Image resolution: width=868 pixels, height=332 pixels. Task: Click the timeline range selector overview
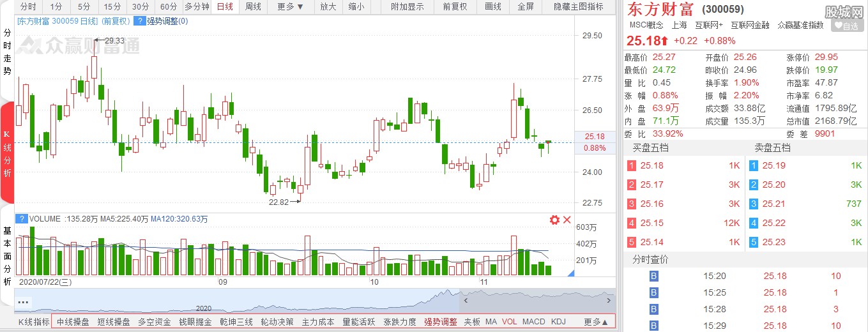click(315, 301)
